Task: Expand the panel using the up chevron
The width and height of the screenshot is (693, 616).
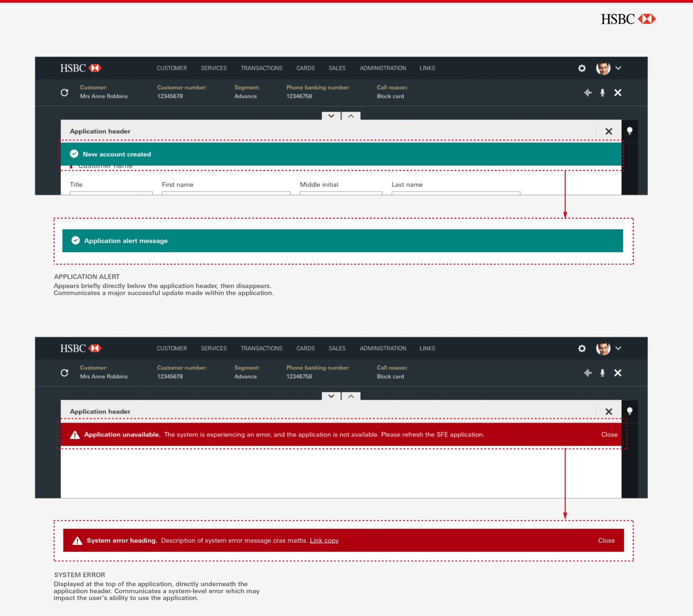Action: [351, 116]
